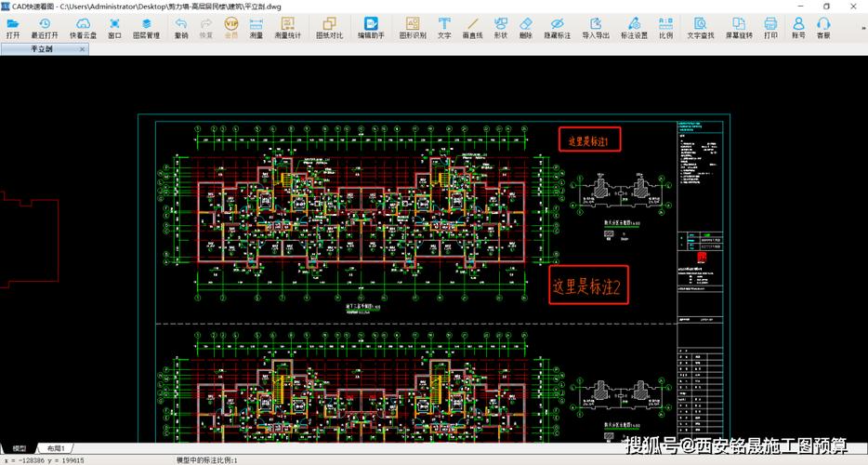This screenshot has height=465, width=868.
Task: Select the 测量 measure tool
Action: point(256,28)
